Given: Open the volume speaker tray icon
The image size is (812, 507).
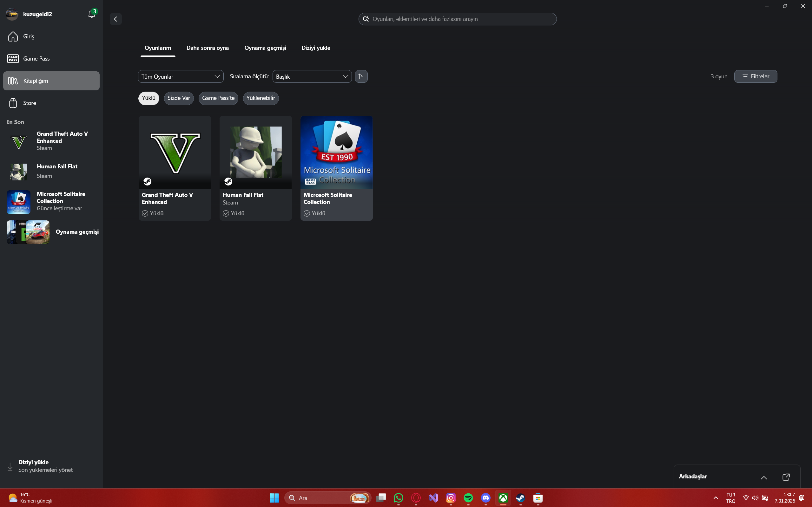Looking at the screenshot, I should pyautogui.click(x=755, y=498).
